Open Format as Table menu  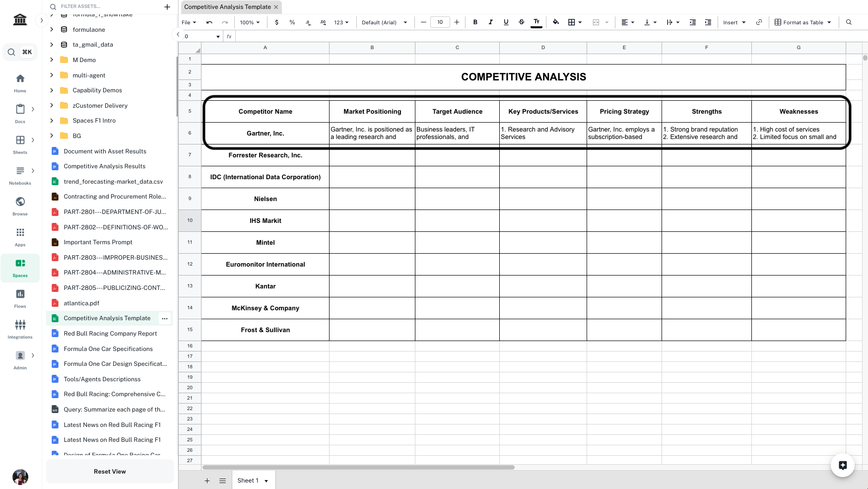pos(803,22)
